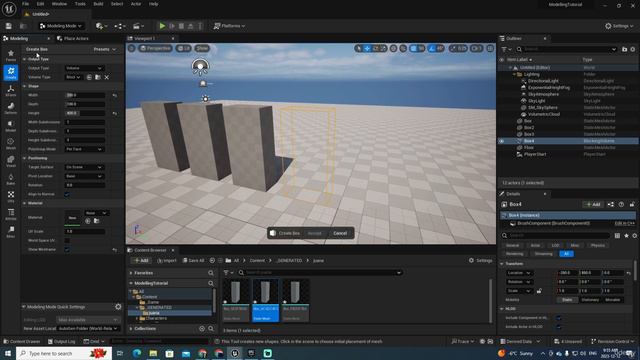Open the Voxel tools category
This screenshot has width=640, height=360.
(11, 161)
